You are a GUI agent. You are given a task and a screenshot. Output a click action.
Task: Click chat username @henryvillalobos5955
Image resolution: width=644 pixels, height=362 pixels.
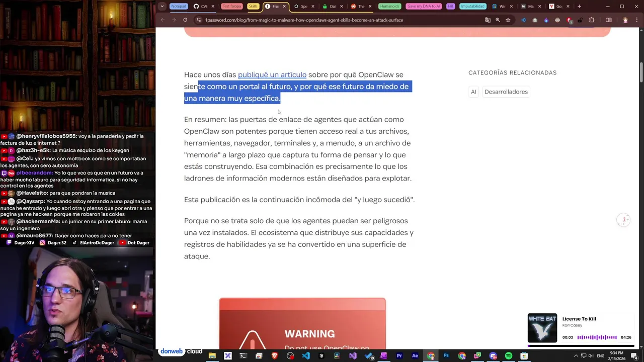[47, 136]
